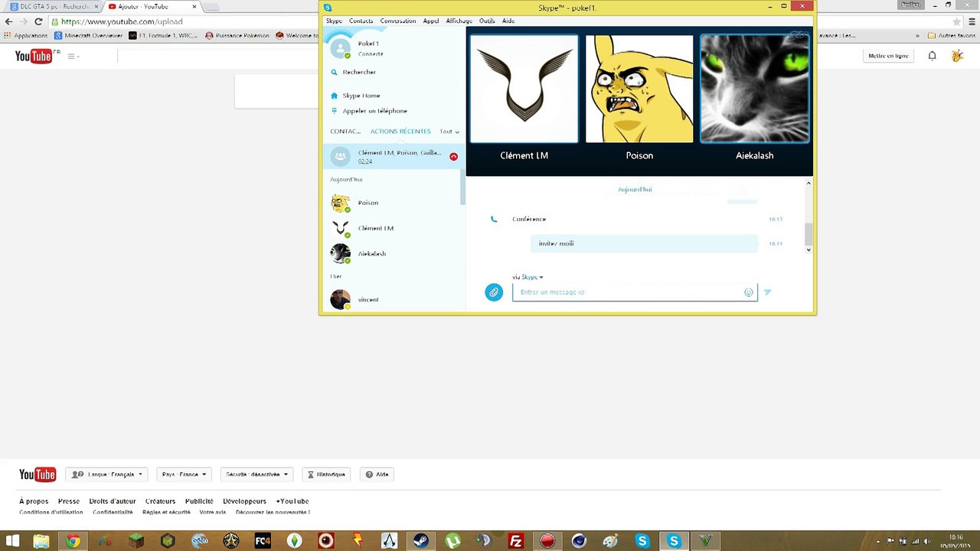980x551 pixels.
Task: Click the Clément LM call participant picture
Action: pos(524,89)
